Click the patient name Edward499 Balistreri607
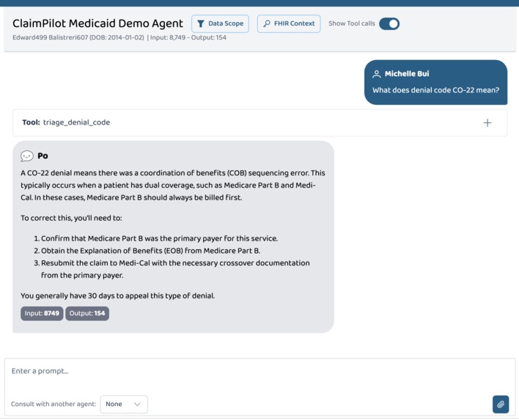519x420 pixels. tap(51, 37)
